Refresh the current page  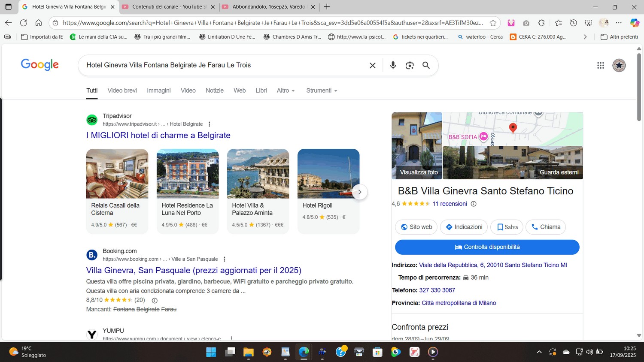[x=24, y=23]
